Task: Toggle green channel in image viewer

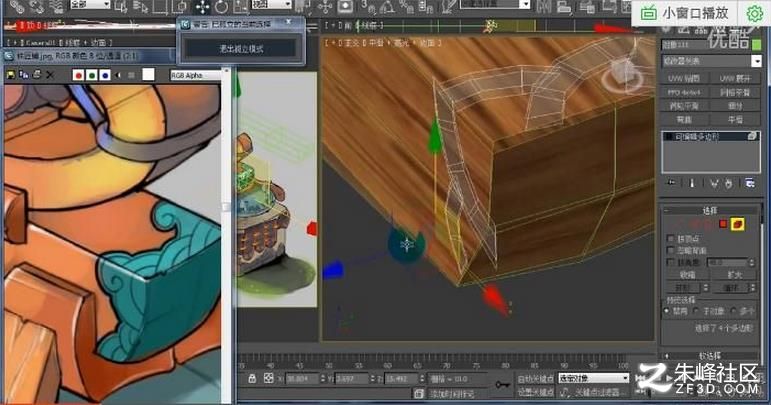Action: point(91,75)
